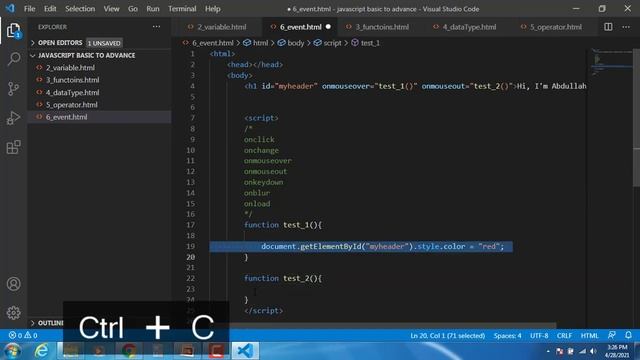Click the 1 UNSAVED badge
Image resolution: width=640 pixels, height=360 pixels.
104,43
